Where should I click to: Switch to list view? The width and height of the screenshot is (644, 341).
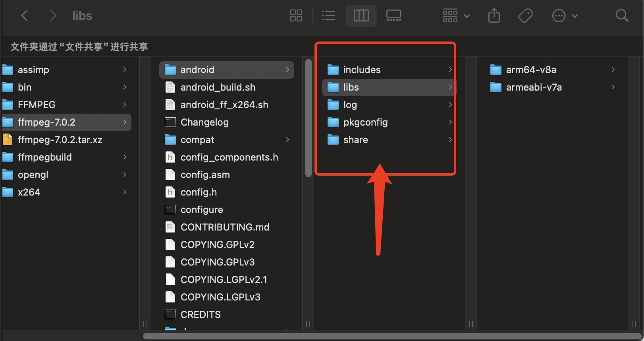[x=328, y=16]
